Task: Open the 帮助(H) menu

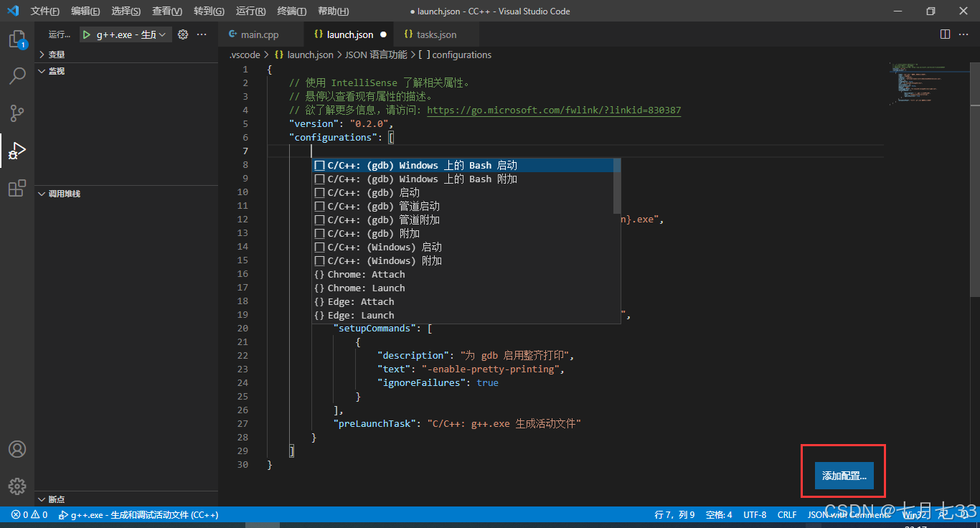Action: click(x=333, y=11)
